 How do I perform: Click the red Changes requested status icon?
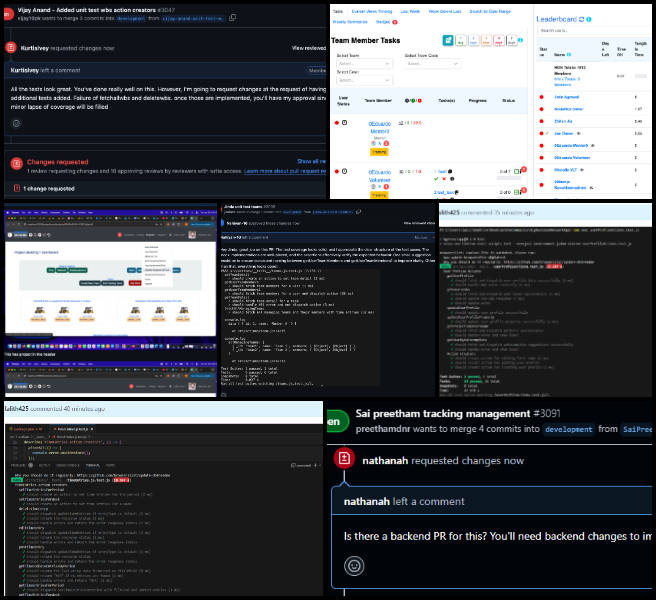(x=16, y=164)
